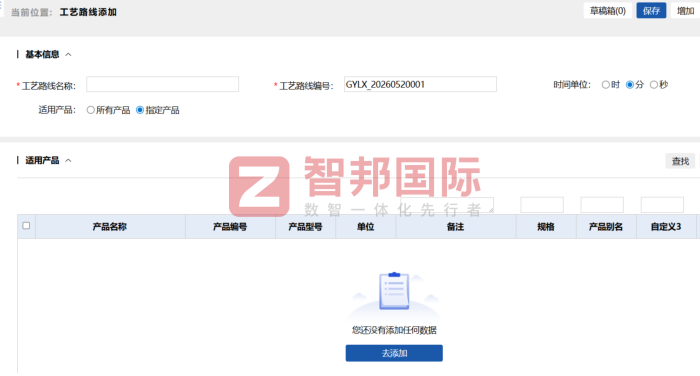The width and height of the screenshot is (700, 376).
Task: Click the filter box above 自定义3 column
Action: coord(662,205)
